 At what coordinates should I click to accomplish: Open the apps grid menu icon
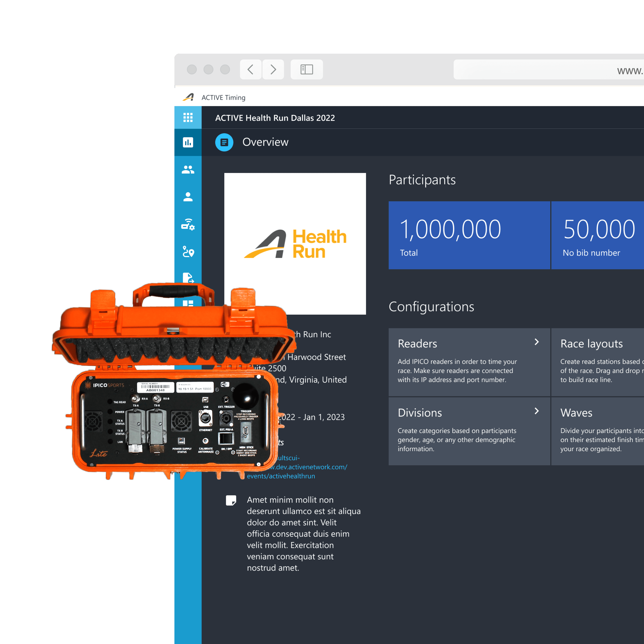pos(188,117)
